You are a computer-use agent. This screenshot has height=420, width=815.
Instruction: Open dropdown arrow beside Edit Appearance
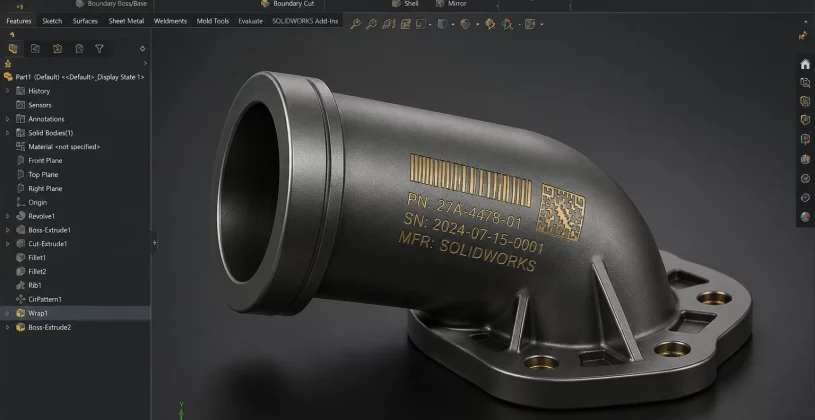point(518,24)
